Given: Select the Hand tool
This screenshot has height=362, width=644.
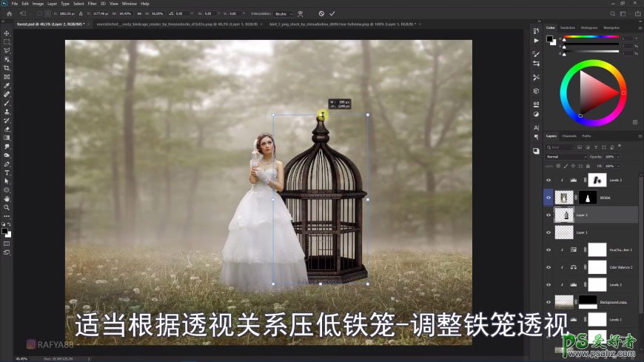Looking at the screenshot, I should click(7, 199).
